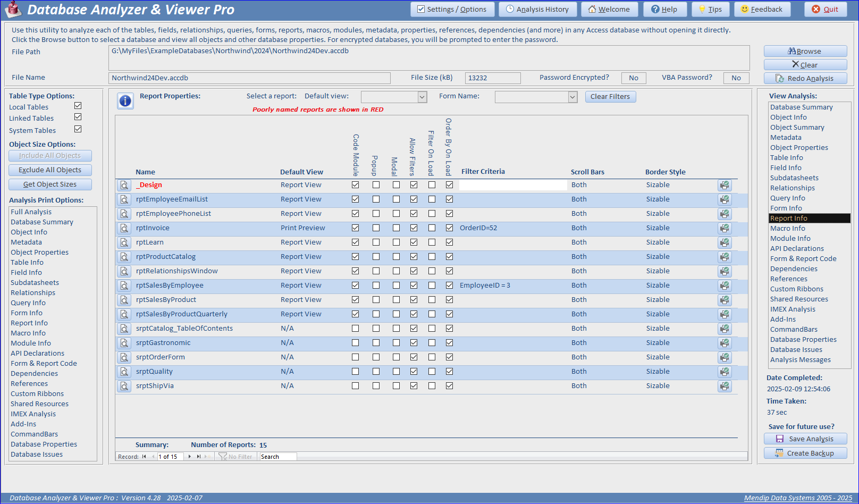This screenshot has height=504, width=859.
Task: Click print icon at end of rptProductCatalog row
Action: 725,257
